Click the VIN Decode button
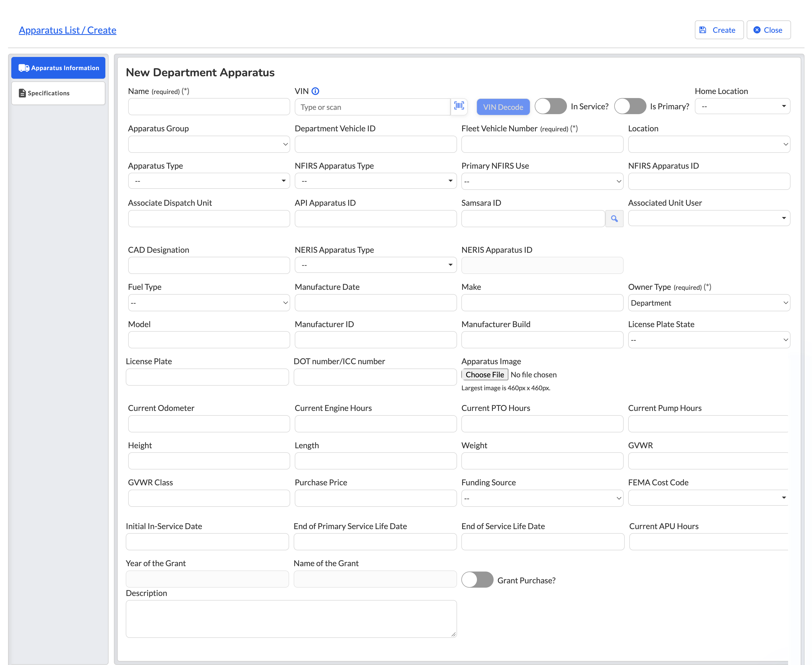812x665 pixels. point(503,107)
